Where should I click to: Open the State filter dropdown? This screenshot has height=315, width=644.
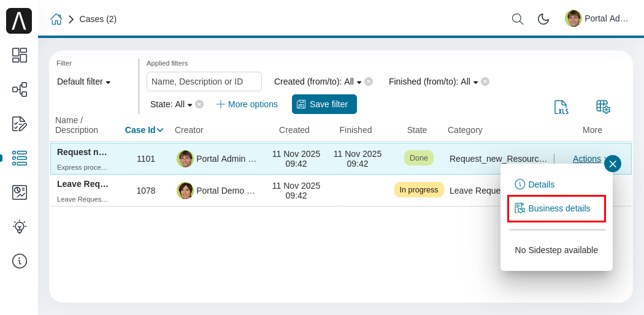171,104
